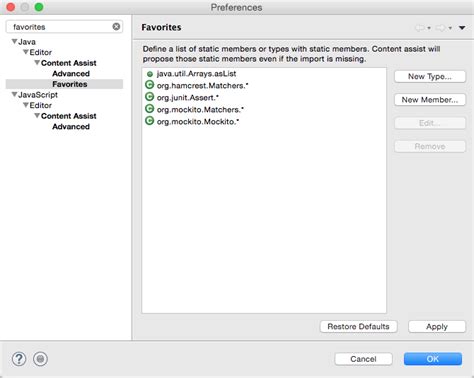The height and width of the screenshot is (378, 474).
Task: Click the class icon beside org.mockito.Mockito.*
Action: click(150, 121)
